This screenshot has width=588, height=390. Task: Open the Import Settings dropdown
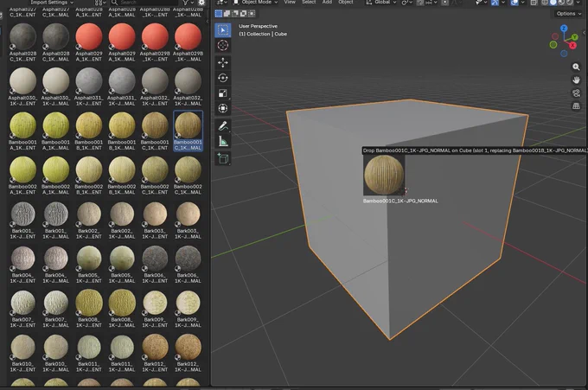point(50,3)
